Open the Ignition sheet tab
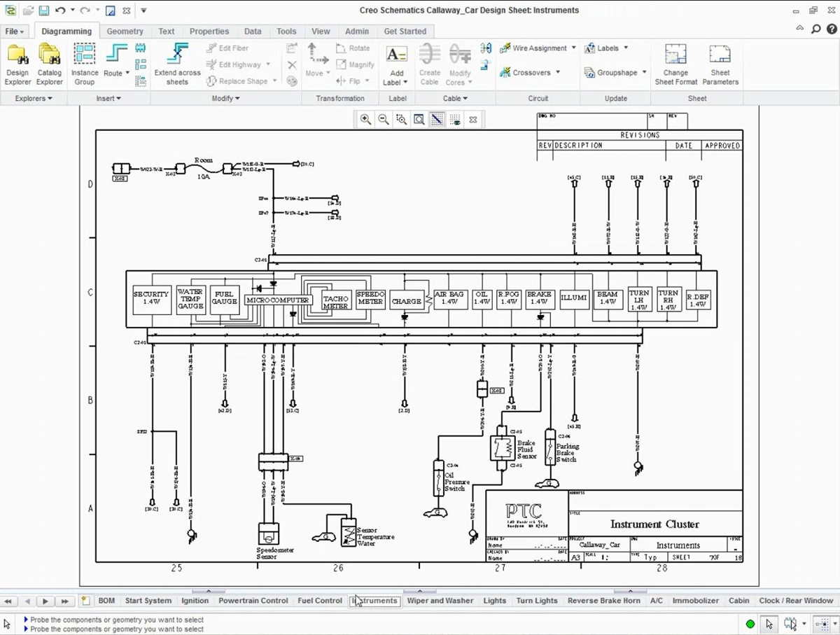The height and width of the screenshot is (635, 840). (x=195, y=601)
